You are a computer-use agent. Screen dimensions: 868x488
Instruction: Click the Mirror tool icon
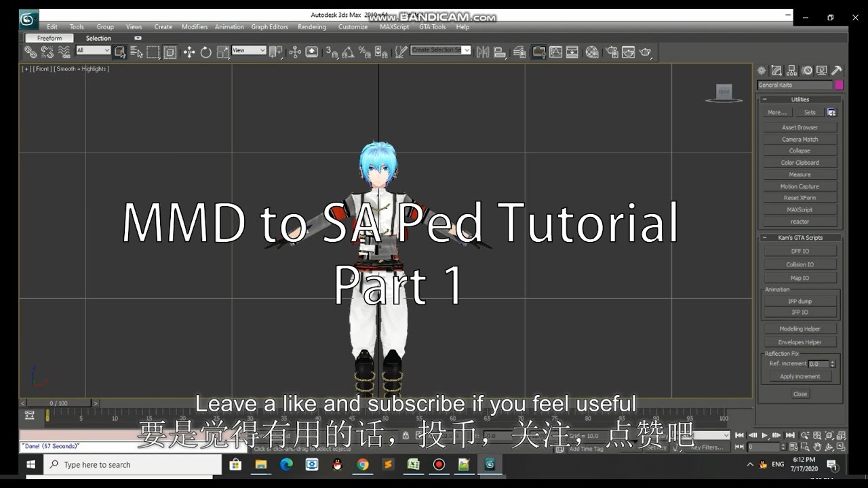483,52
